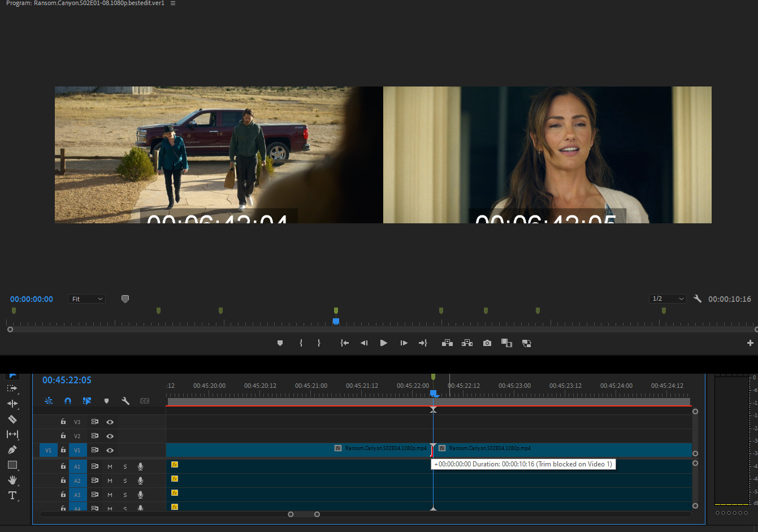758x532 pixels.
Task: Open the 1/2 playback resolution dropdown
Action: pos(668,299)
